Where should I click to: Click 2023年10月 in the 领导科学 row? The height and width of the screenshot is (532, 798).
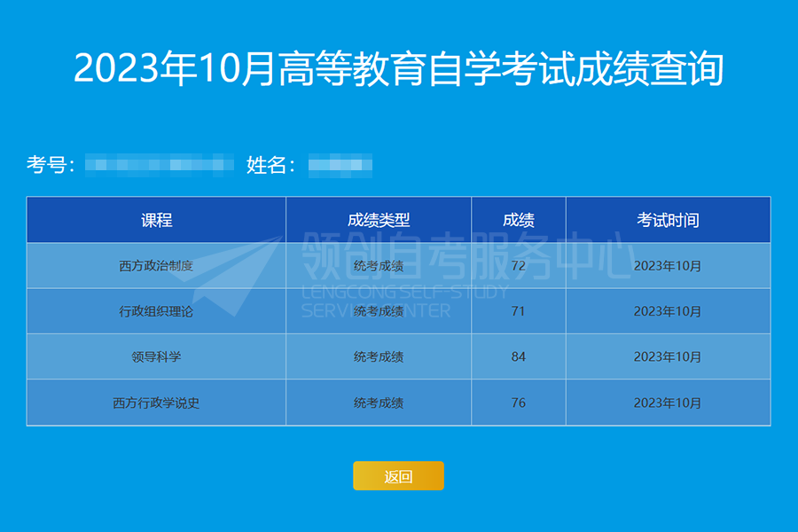click(669, 356)
